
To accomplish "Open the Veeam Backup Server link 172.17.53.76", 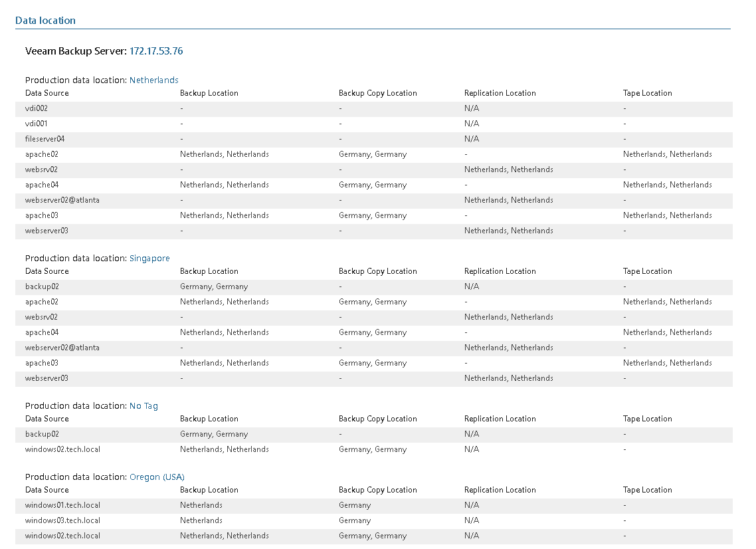I will click(156, 51).
